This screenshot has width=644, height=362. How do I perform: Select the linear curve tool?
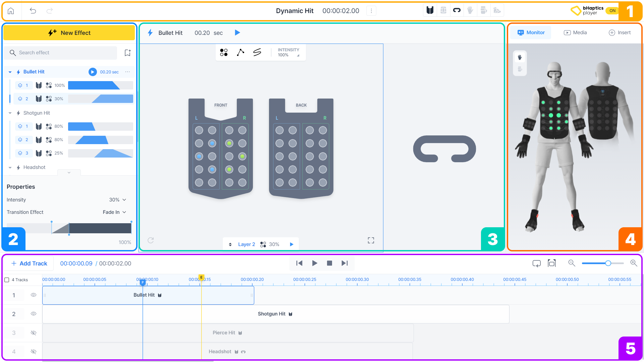[x=240, y=52]
